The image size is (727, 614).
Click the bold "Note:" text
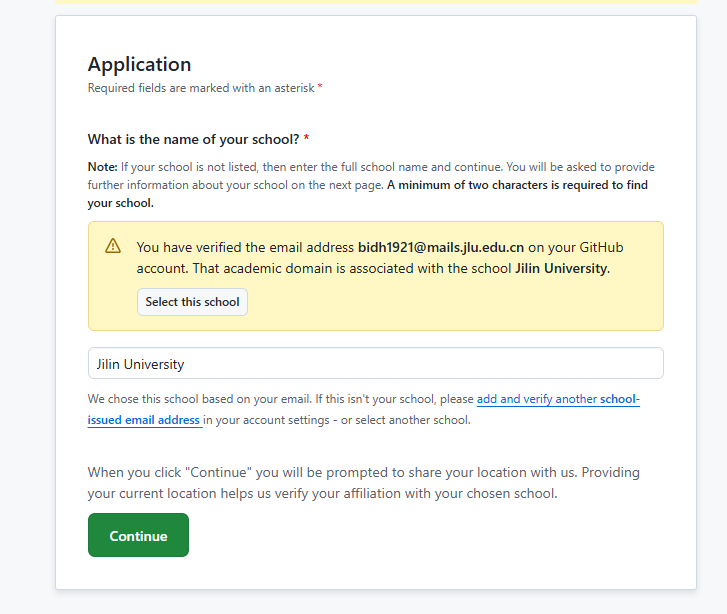pos(102,167)
